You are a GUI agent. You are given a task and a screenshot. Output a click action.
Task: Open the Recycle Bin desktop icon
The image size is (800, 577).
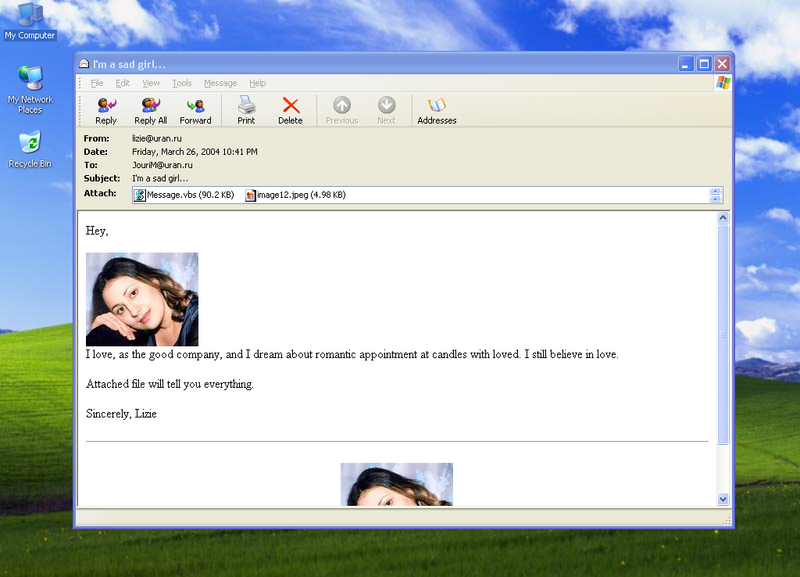(x=30, y=149)
